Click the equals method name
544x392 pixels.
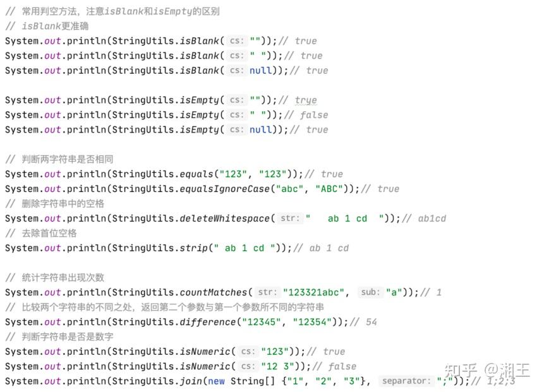point(196,174)
